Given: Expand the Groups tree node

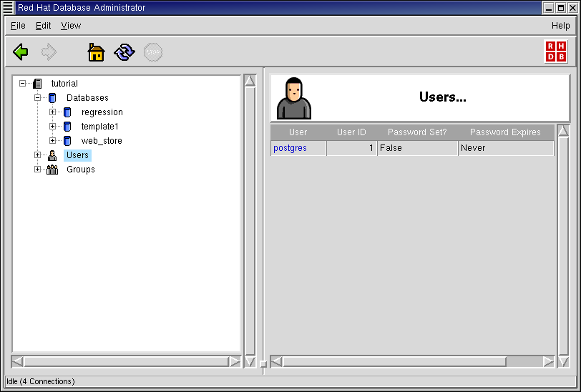Looking at the screenshot, I should click(37, 170).
